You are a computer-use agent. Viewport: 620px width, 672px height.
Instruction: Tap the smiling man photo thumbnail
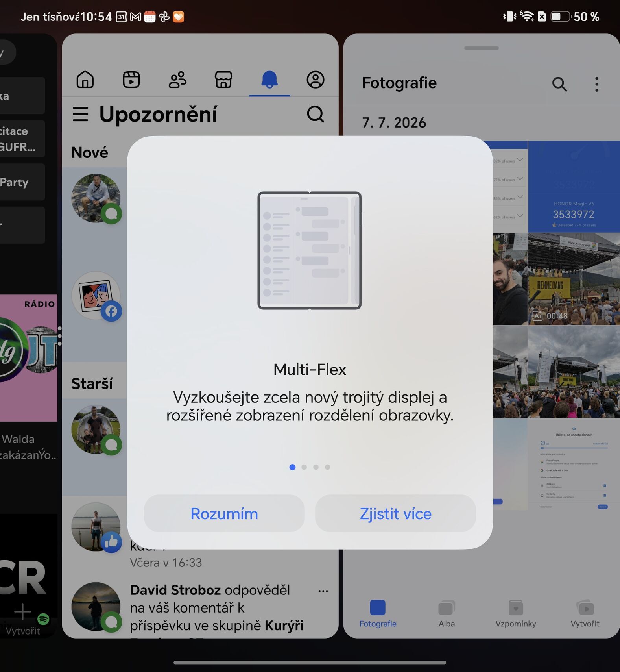(510, 279)
